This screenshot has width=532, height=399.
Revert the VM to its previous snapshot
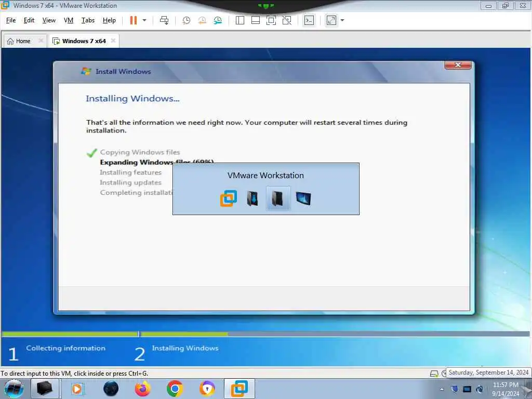(x=202, y=20)
